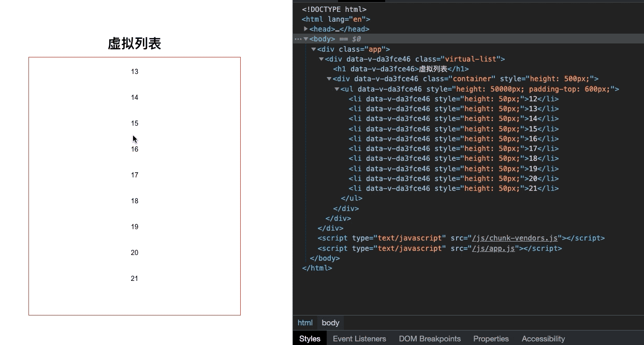The width and height of the screenshot is (644, 345).
Task: Select the li node containing 12
Action: click(x=453, y=99)
